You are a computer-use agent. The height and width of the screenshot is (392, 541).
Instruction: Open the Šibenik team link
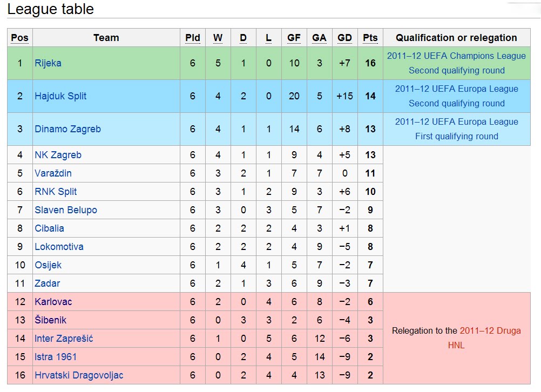(x=51, y=320)
